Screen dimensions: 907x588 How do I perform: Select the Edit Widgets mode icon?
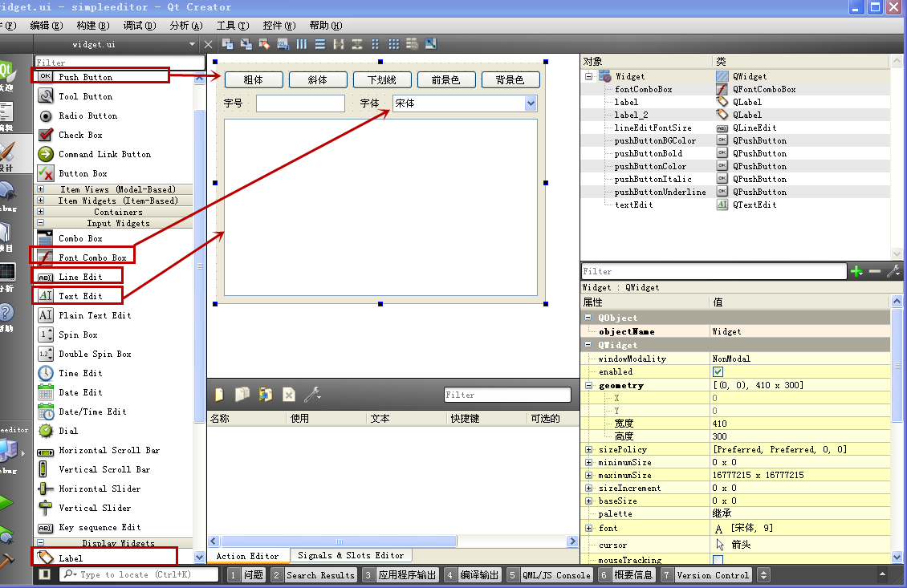(x=229, y=44)
